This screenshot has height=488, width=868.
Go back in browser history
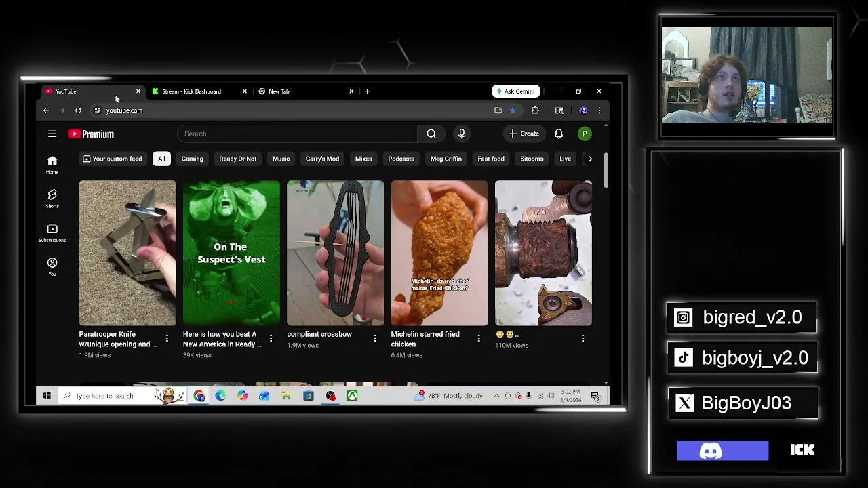click(x=46, y=110)
